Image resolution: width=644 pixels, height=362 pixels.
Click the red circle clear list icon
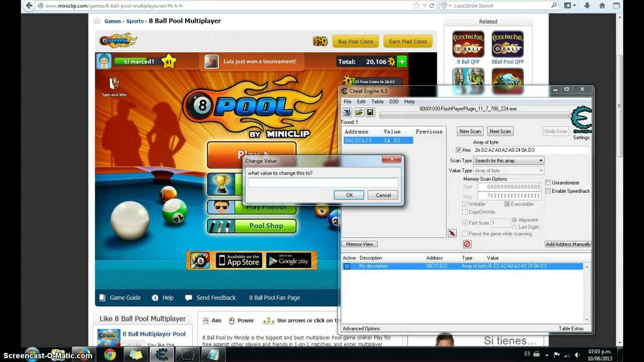click(x=467, y=244)
